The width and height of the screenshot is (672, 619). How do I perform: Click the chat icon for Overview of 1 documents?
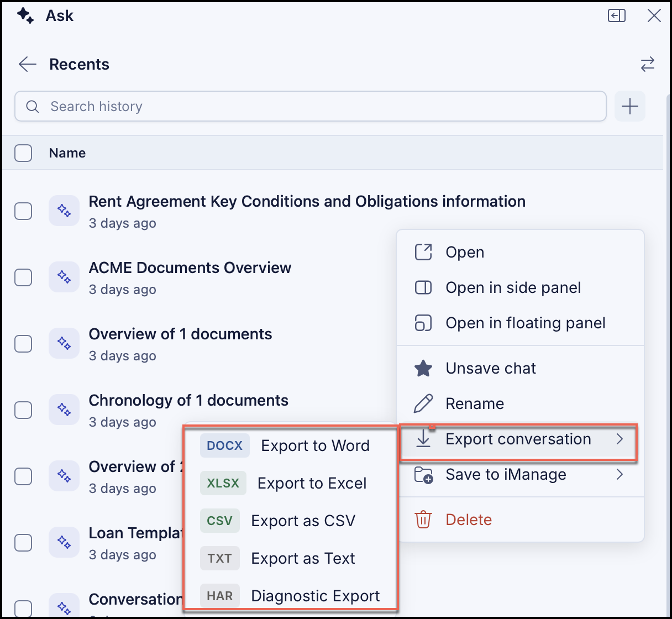click(64, 343)
